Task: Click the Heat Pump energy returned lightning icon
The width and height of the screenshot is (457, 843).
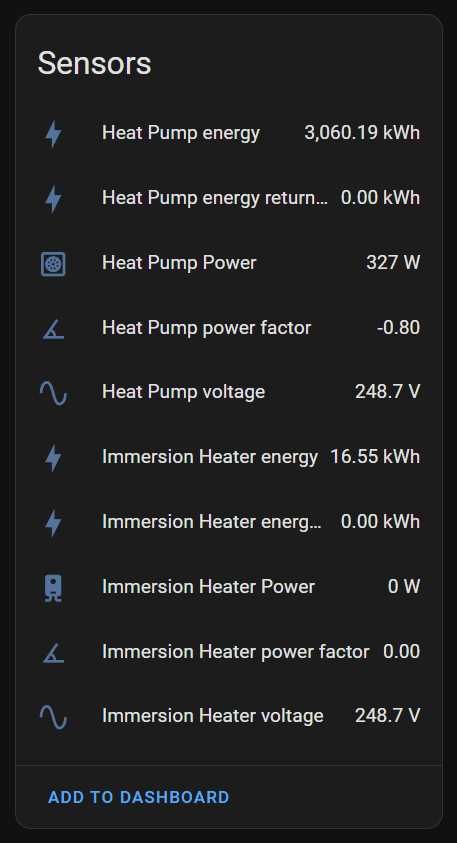Action: pyautogui.click(x=53, y=199)
